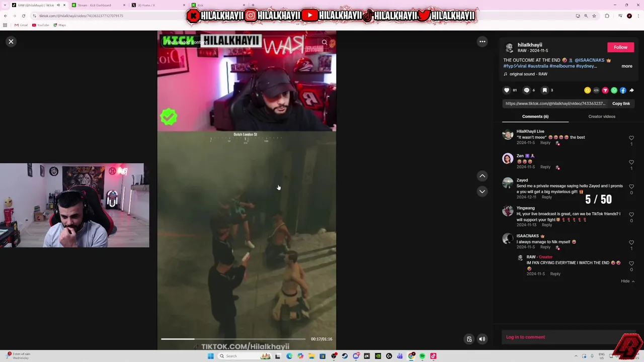Open a new browser tab with plus

pos(253,5)
